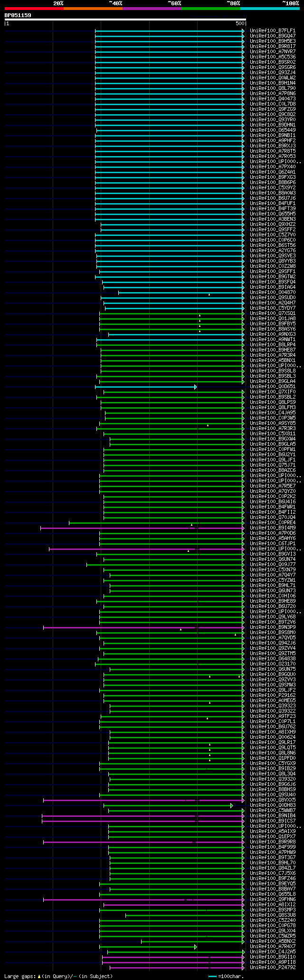Select label UniRef100_A9PHF2
Viewport: 304px width, 980px height.
273,141
